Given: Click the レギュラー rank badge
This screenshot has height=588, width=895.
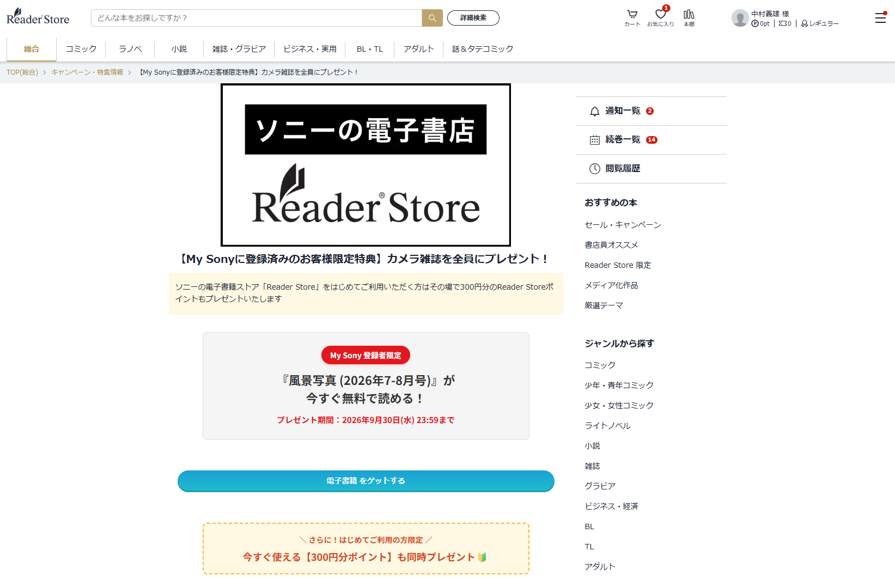Looking at the screenshot, I should click(820, 23).
